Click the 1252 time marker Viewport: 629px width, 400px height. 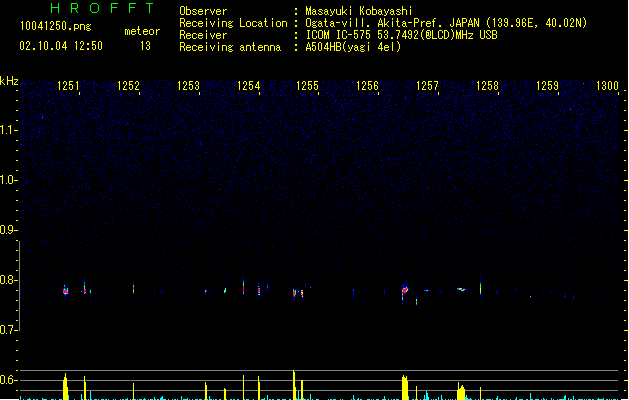point(128,86)
